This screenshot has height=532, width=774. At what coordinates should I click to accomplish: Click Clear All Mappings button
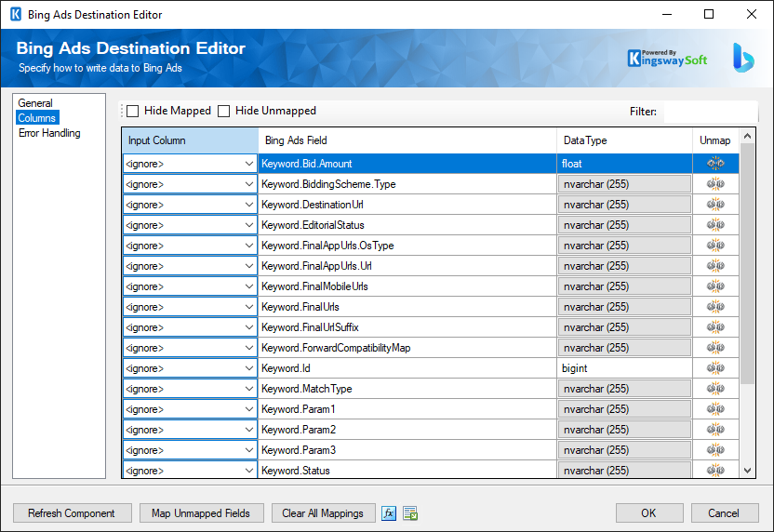tap(323, 513)
